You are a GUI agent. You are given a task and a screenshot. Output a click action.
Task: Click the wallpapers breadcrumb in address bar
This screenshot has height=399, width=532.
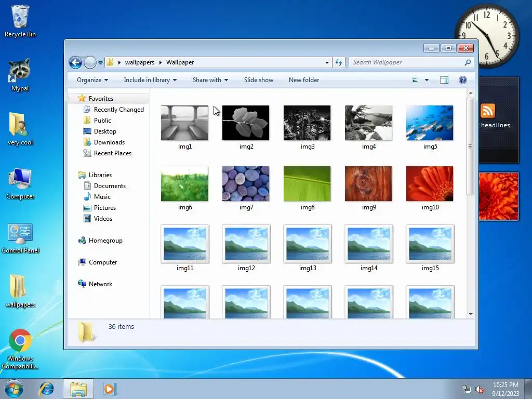(139, 62)
